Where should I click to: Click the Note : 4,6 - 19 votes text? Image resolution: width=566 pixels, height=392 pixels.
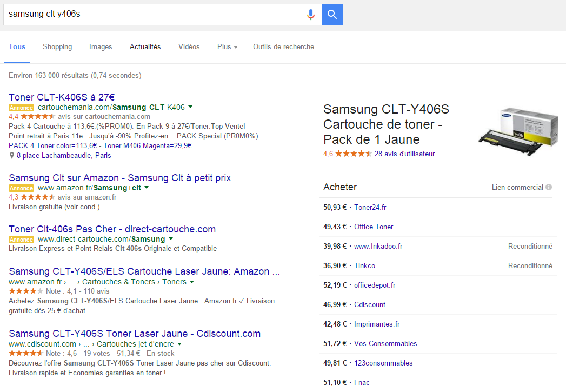click(79, 354)
